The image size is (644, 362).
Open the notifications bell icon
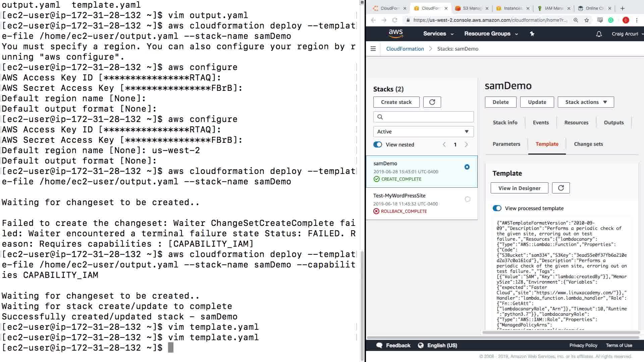click(599, 34)
